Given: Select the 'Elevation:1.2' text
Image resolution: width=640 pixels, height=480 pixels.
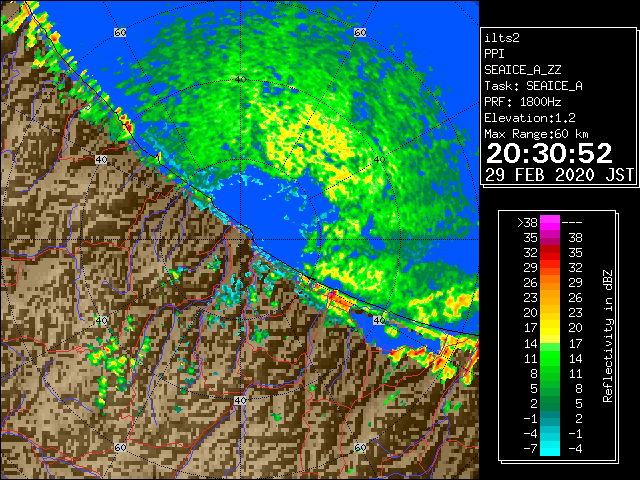Looking at the screenshot, I should click(x=530, y=118).
